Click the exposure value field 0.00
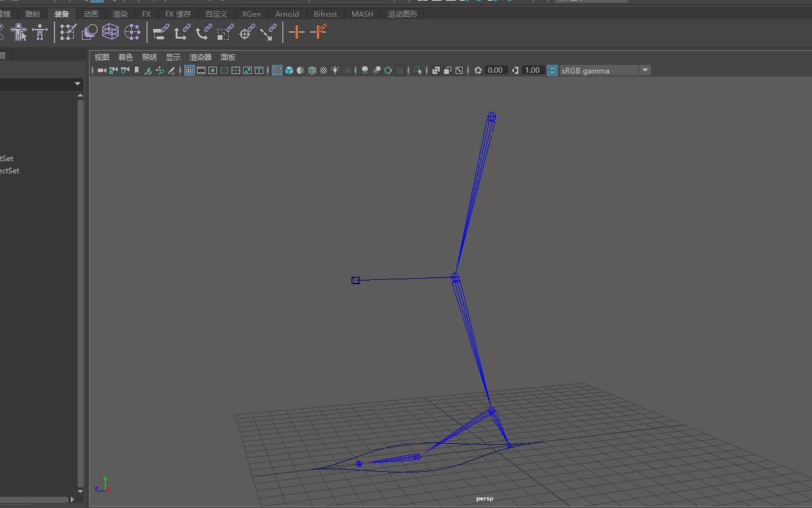Image resolution: width=812 pixels, height=508 pixels. point(495,71)
